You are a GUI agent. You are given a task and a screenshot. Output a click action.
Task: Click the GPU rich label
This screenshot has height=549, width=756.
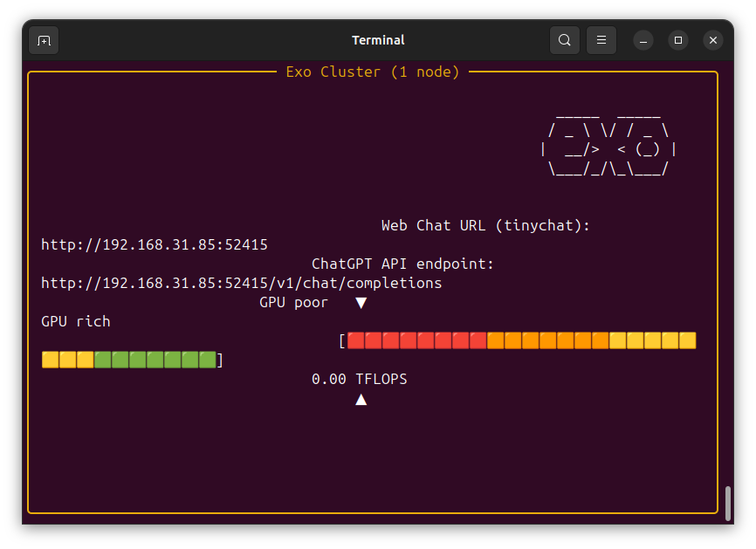76,321
